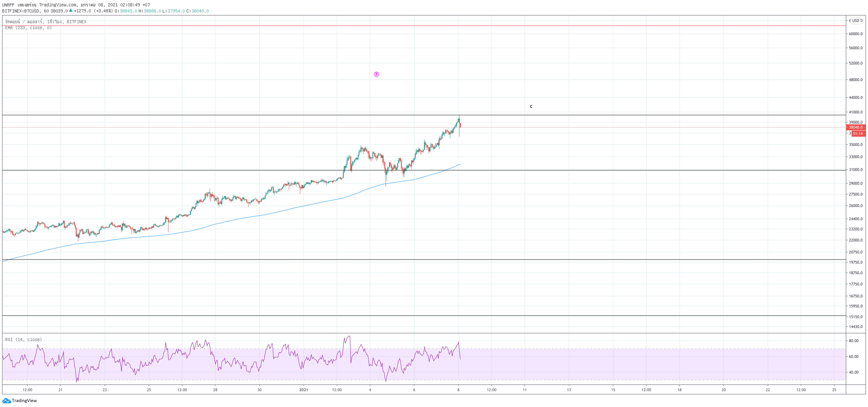Click the date 25 label between 23 and 28
The image size is (868, 407).
149,390
